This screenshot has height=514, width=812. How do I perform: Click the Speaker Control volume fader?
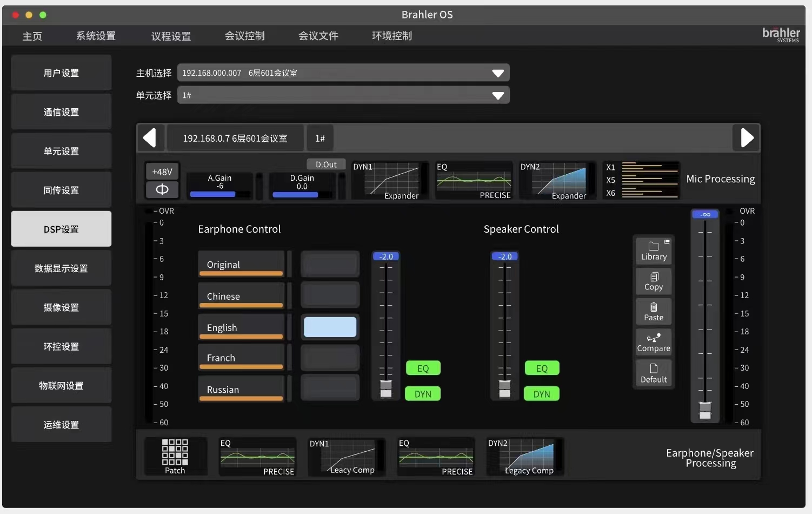point(504,388)
